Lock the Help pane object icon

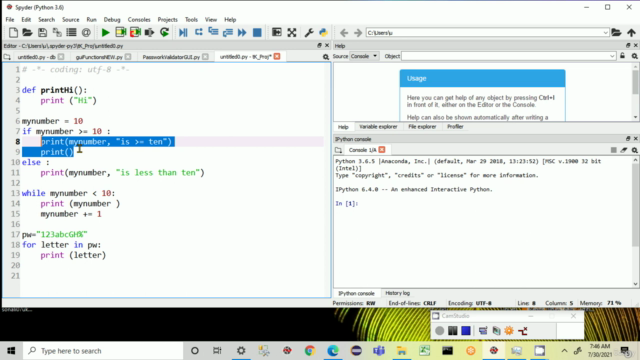tap(622, 56)
